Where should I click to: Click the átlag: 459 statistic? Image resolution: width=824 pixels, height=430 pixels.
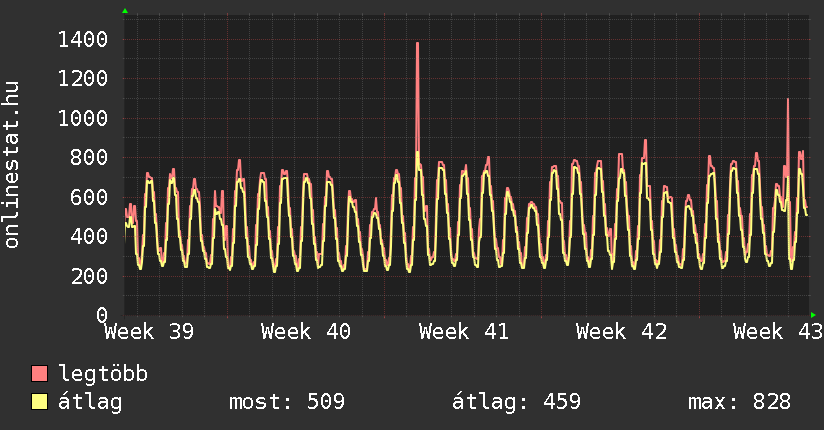516,402
